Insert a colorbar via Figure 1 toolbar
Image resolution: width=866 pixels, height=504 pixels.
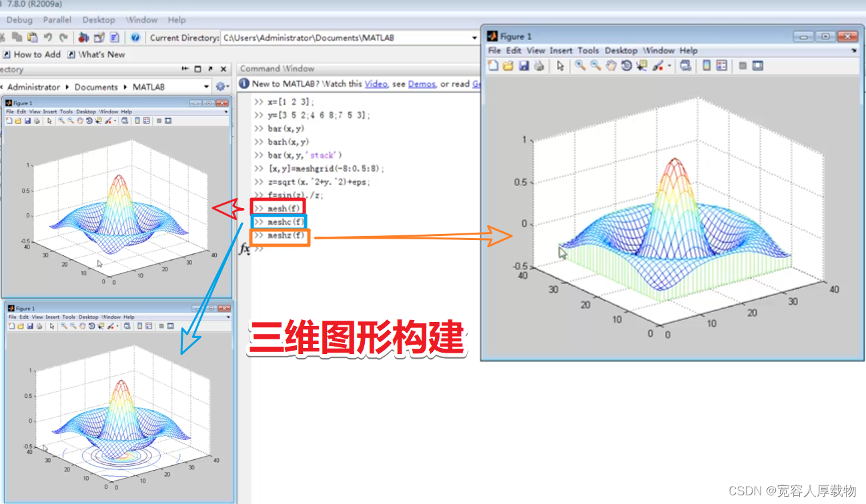coord(707,65)
